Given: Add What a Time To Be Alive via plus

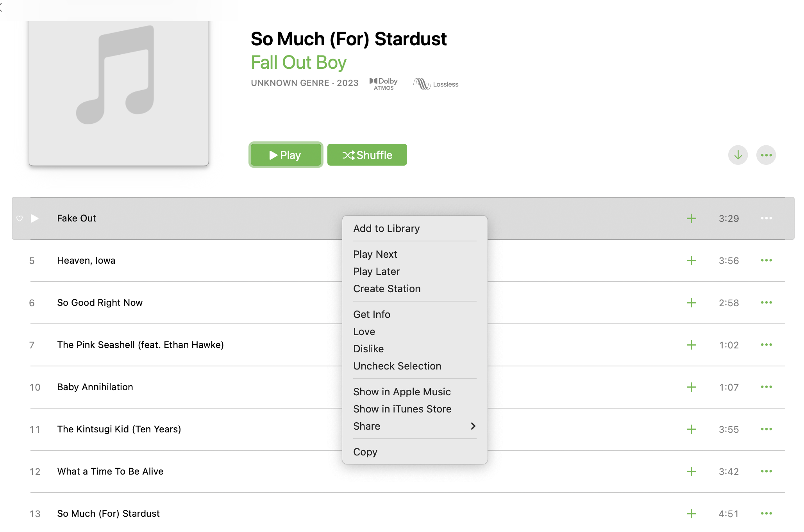Looking at the screenshot, I should (x=691, y=471).
